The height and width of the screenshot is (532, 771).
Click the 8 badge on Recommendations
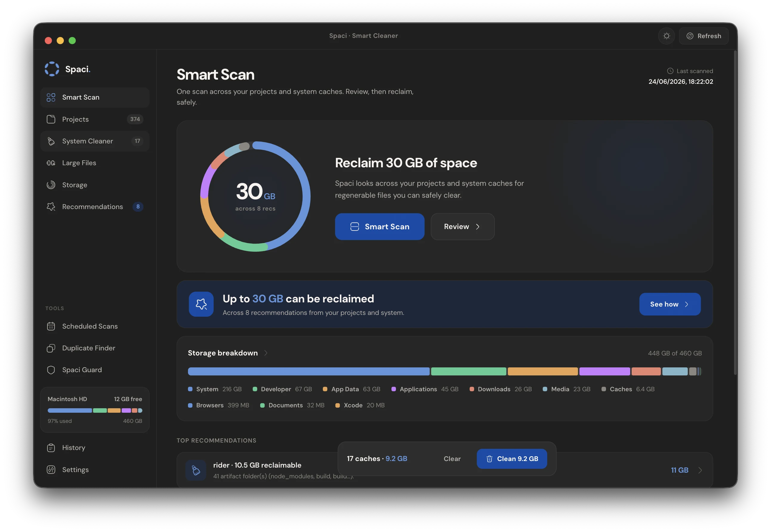pyautogui.click(x=138, y=207)
